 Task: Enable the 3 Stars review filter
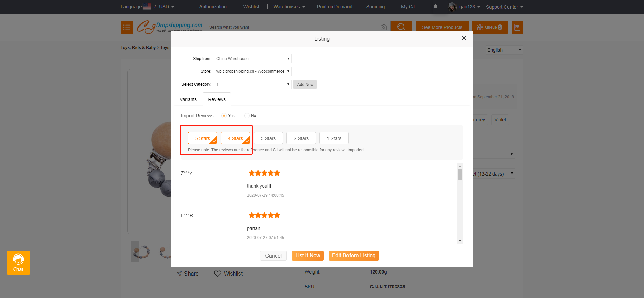click(268, 138)
